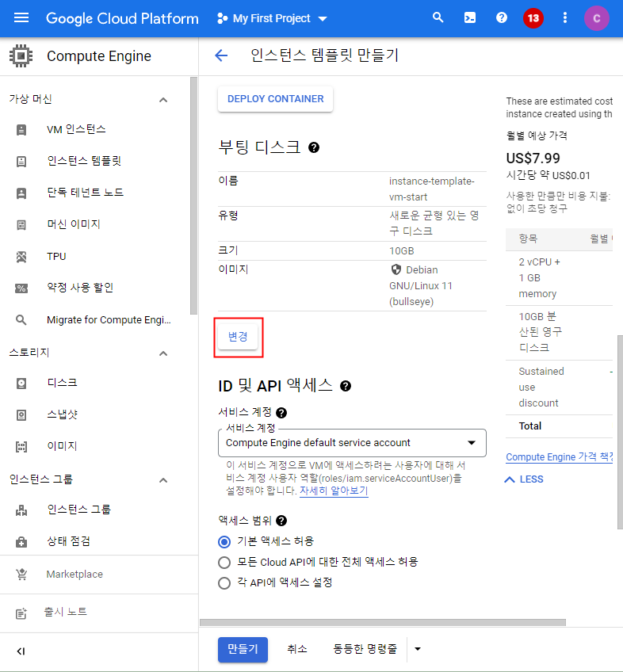The width and height of the screenshot is (623, 672).
Task: Click the TPU sidebar icon
Action: coord(21,257)
